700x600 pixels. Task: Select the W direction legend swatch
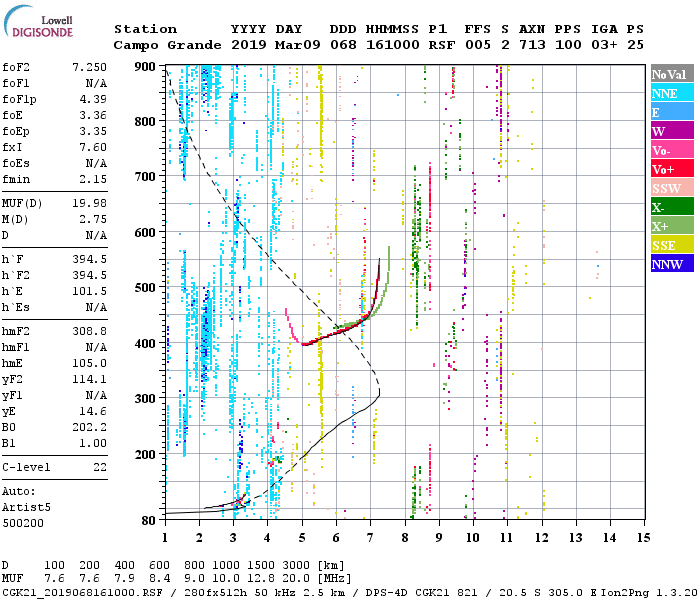coord(672,131)
